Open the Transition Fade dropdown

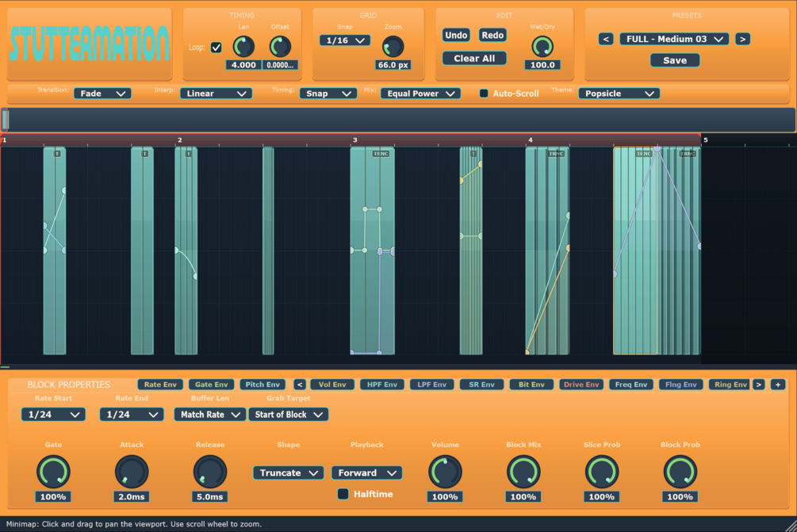102,94
